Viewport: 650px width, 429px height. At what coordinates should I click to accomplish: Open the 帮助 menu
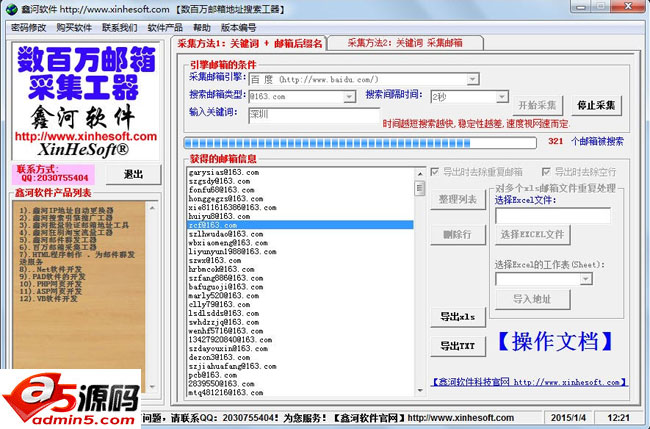coord(202,28)
